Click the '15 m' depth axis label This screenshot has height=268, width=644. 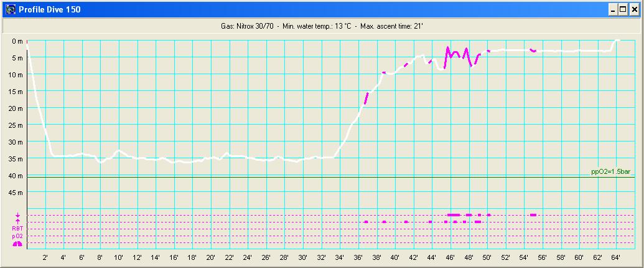click(x=17, y=92)
